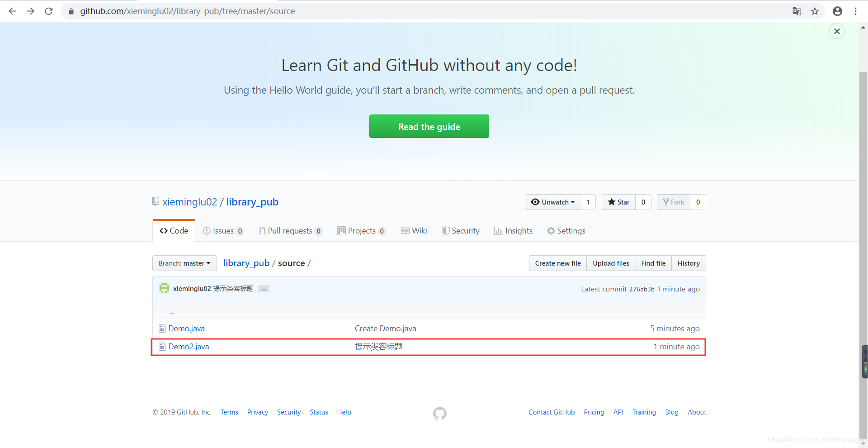Click the Find file button
Viewport: 868px width, 448px height.
point(653,263)
